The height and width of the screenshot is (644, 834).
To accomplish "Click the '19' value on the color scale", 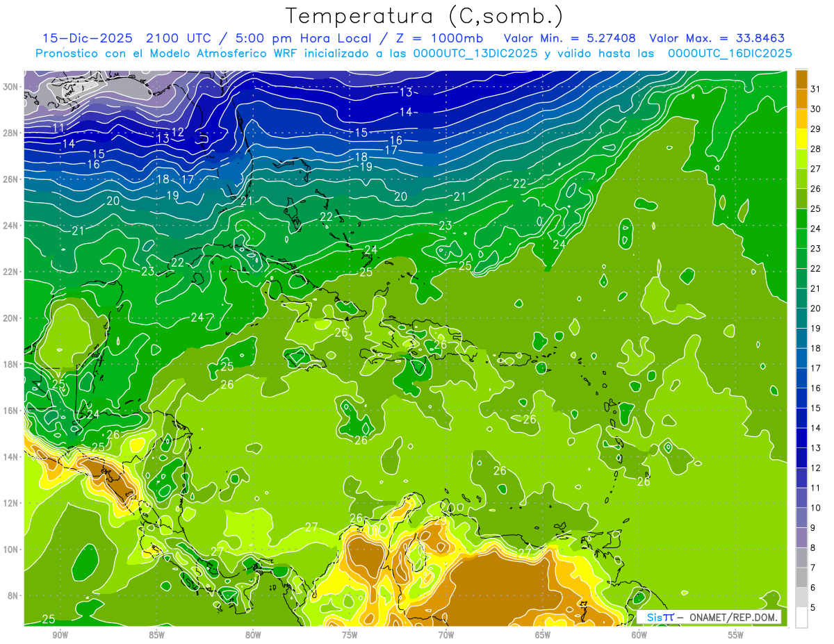I will pyautogui.click(x=815, y=329).
